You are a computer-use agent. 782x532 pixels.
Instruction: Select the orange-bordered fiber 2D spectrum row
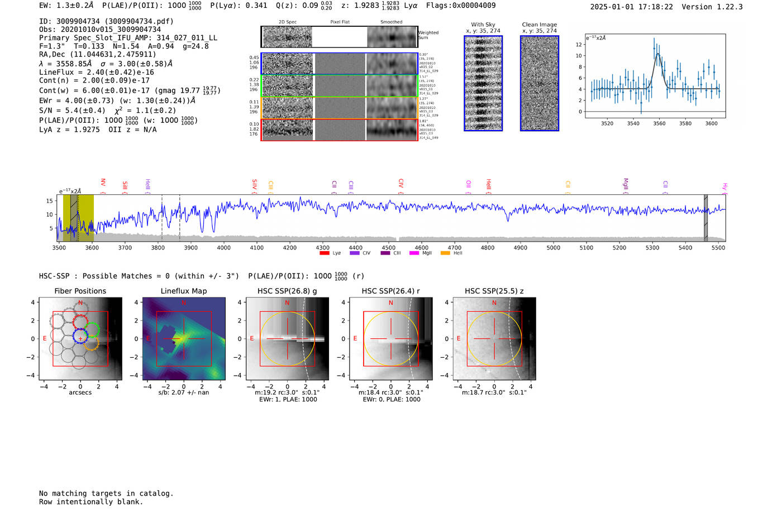(x=339, y=108)
